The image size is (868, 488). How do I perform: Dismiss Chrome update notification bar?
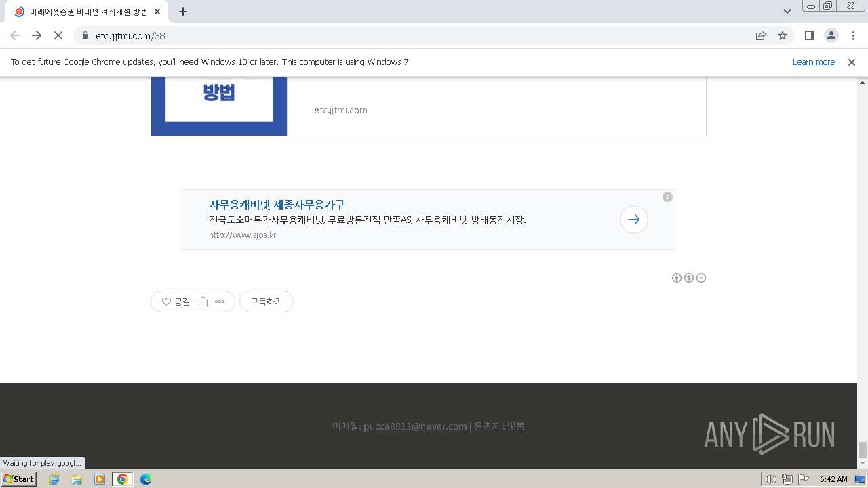tap(852, 62)
